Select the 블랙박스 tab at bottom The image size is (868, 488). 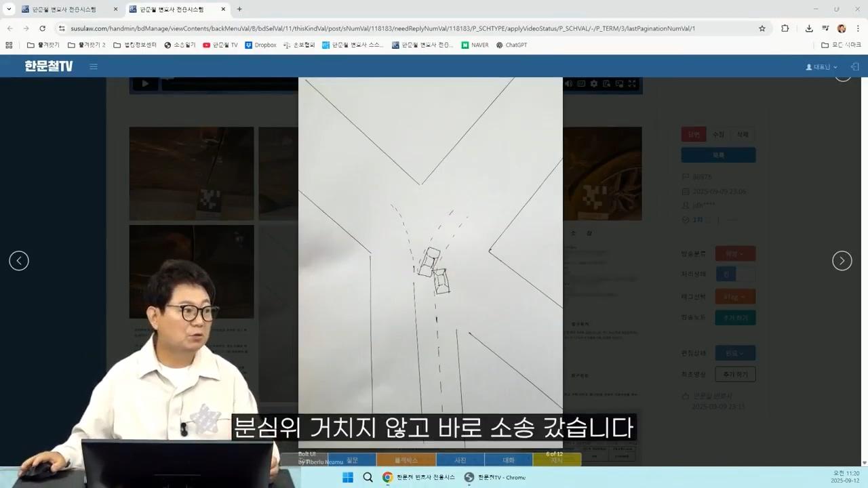click(406, 460)
